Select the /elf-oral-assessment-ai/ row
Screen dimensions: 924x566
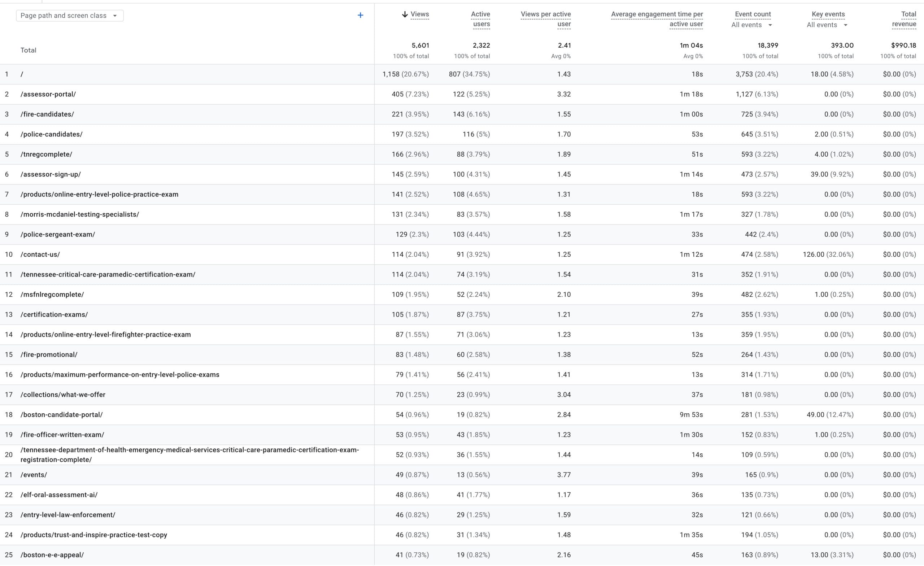pos(59,495)
